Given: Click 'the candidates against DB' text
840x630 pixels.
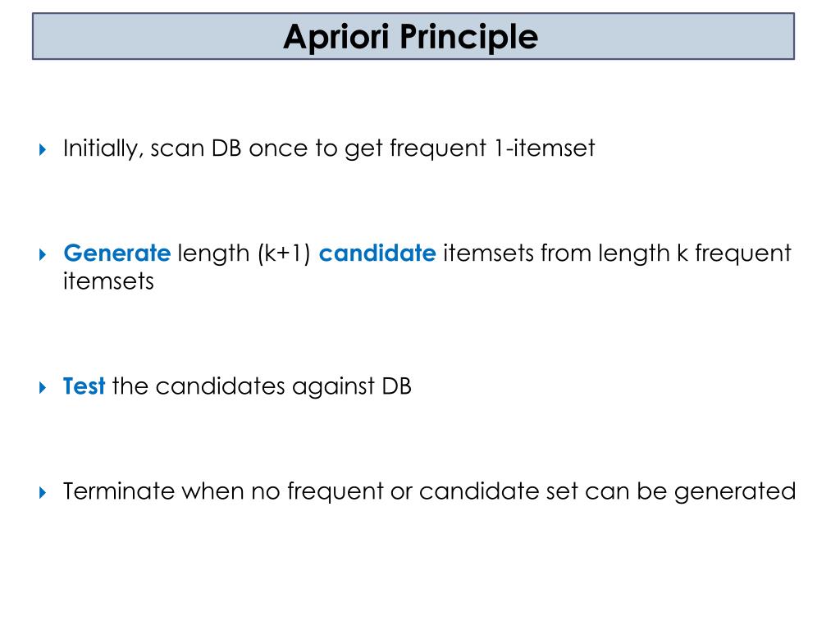Looking at the screenshot, I should pyautogui.click(x=262, y=387).
